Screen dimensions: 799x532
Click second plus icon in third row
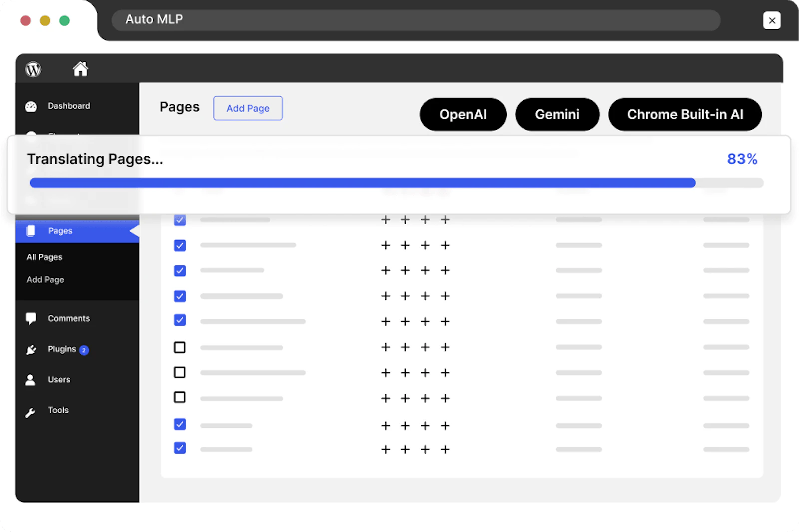pos(405,270)
